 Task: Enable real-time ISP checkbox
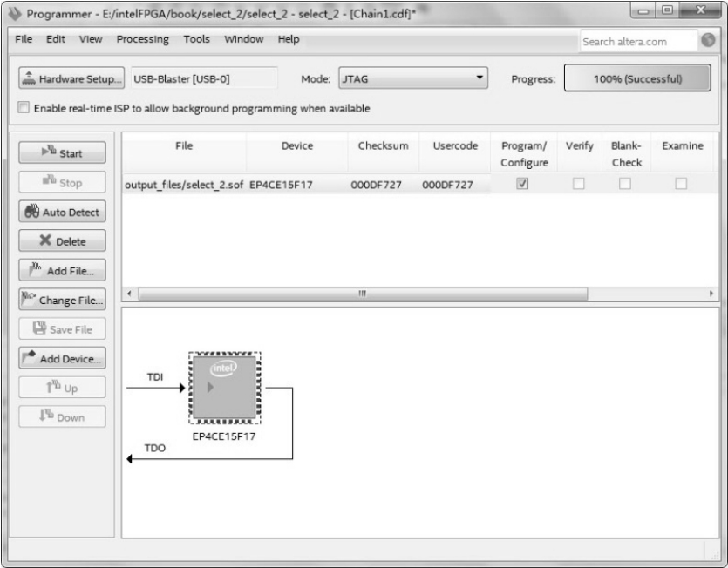click(x=24, y=108)
